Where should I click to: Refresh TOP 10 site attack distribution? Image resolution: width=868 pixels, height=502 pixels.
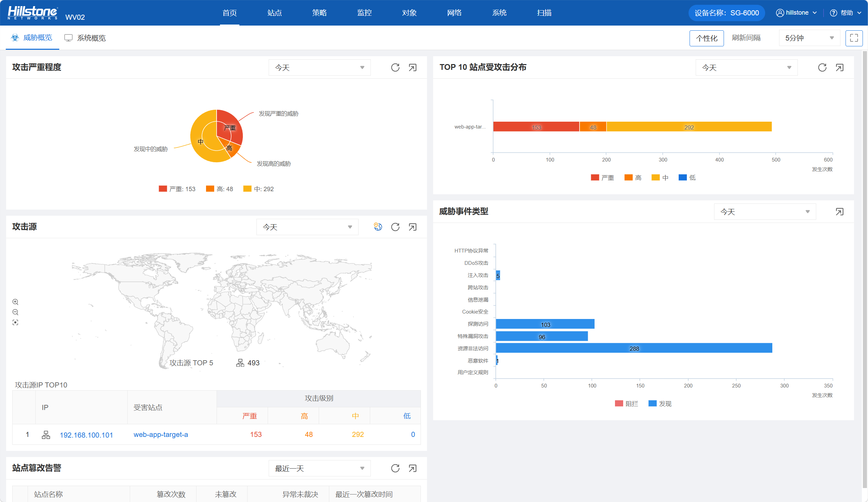tap(822, 67)
